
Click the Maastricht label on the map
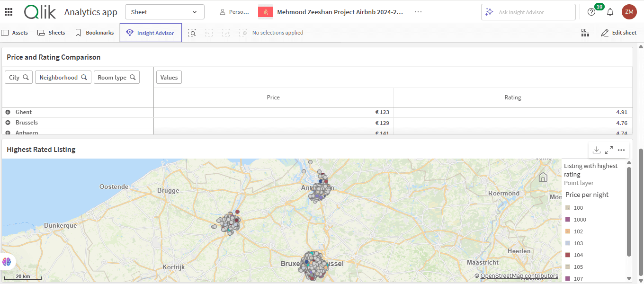(x=483, y=262)
